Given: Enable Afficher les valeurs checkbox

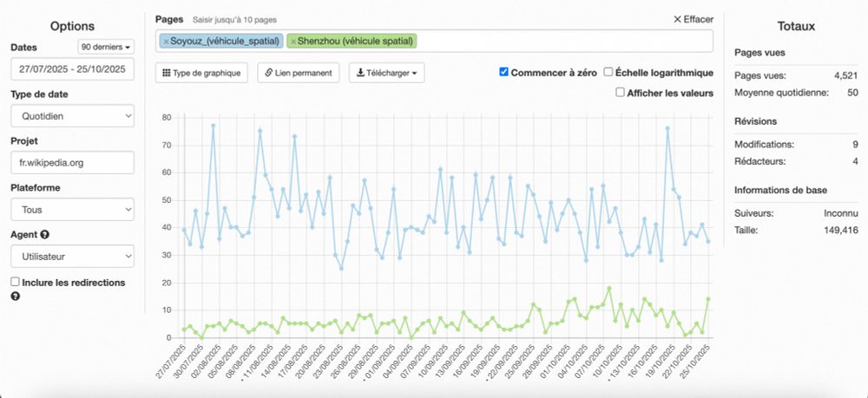Looking at the screenshot, I should pos(620,92).
